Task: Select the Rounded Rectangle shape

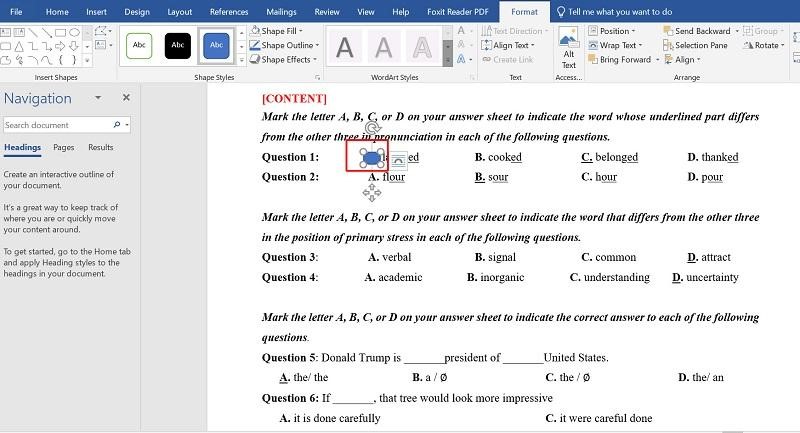Action: click(x=5, y=46)
